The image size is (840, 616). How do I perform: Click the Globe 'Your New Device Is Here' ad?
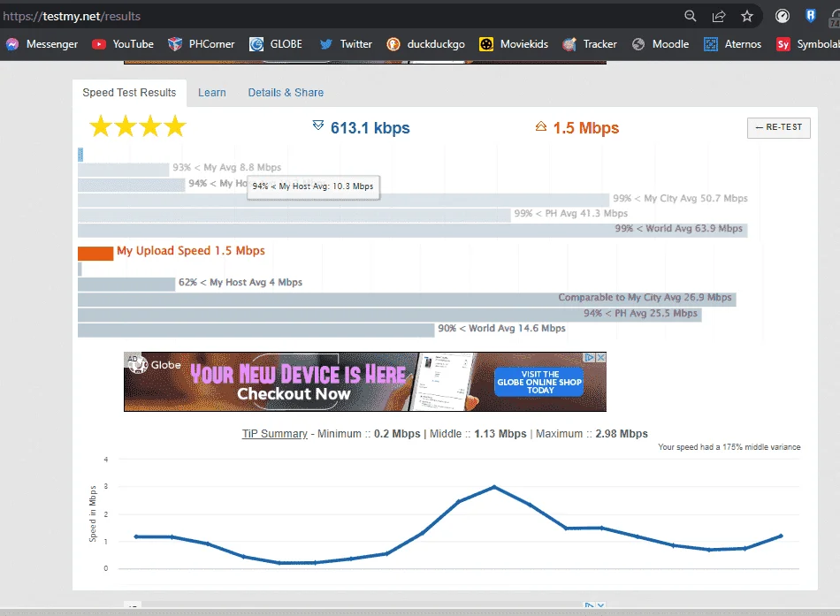point(365,382)
